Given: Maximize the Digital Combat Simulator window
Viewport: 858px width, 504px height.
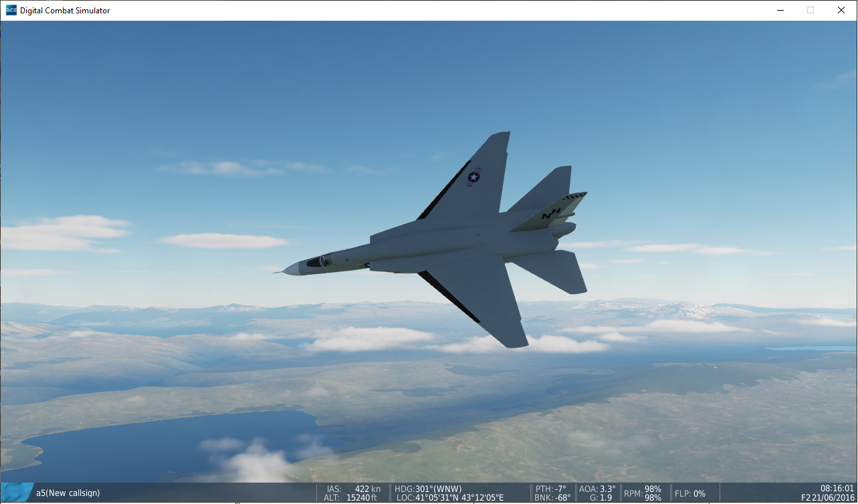Looking at the screenshot, I should 811,10.
